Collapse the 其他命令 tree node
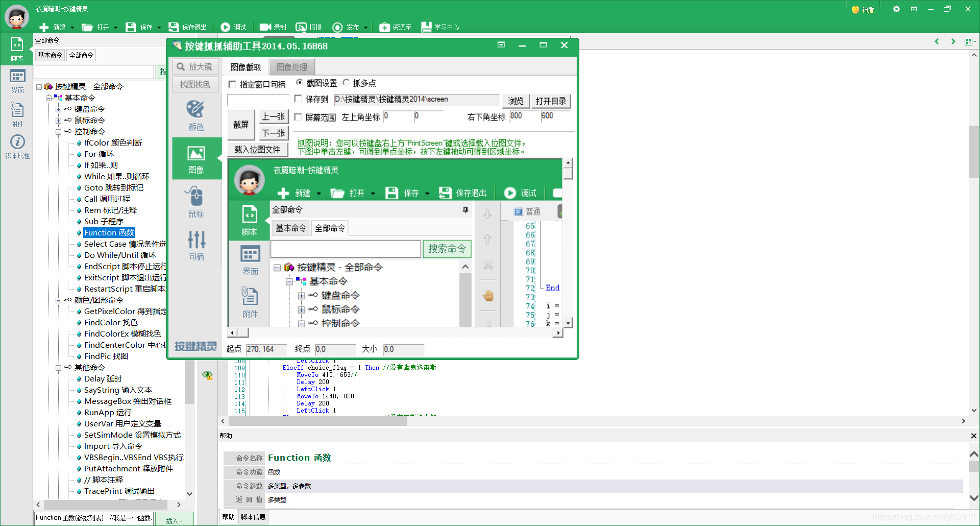Screen dimensions: 980x526 59,368
